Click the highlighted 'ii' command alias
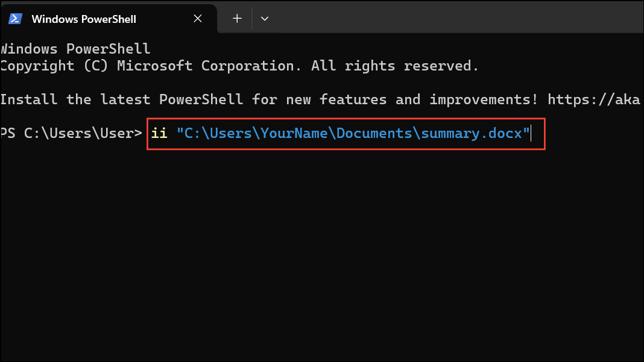The width and height of the screenshot is (644, 362). (159, 133)
